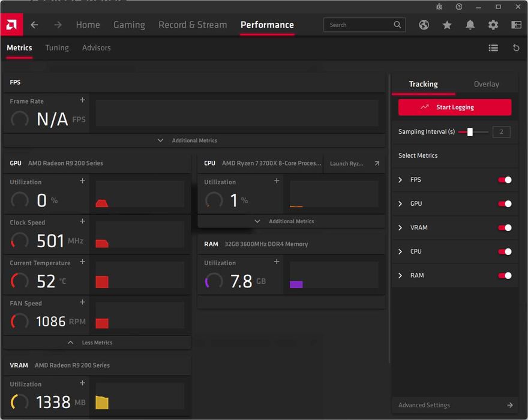Click the reset metrics icon
This screenshot has width=528, height=420.
516,48
